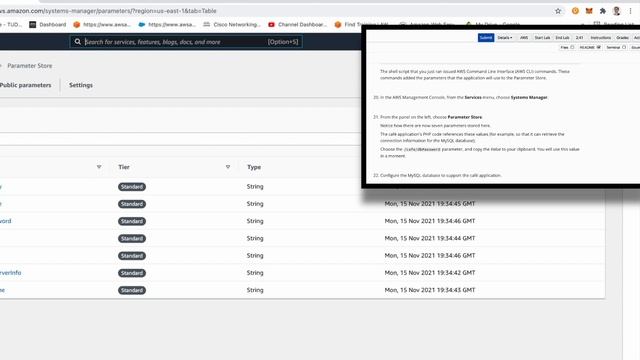
Task: Click Standard badge in the 19:34:43 row
Action: [132, 290]
